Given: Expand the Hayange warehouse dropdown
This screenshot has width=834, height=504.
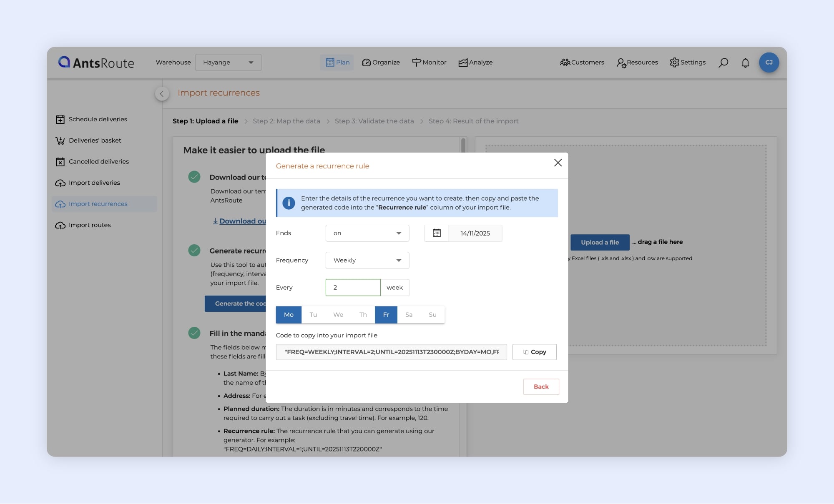Looking at the screenshot, I should (228, 63).
